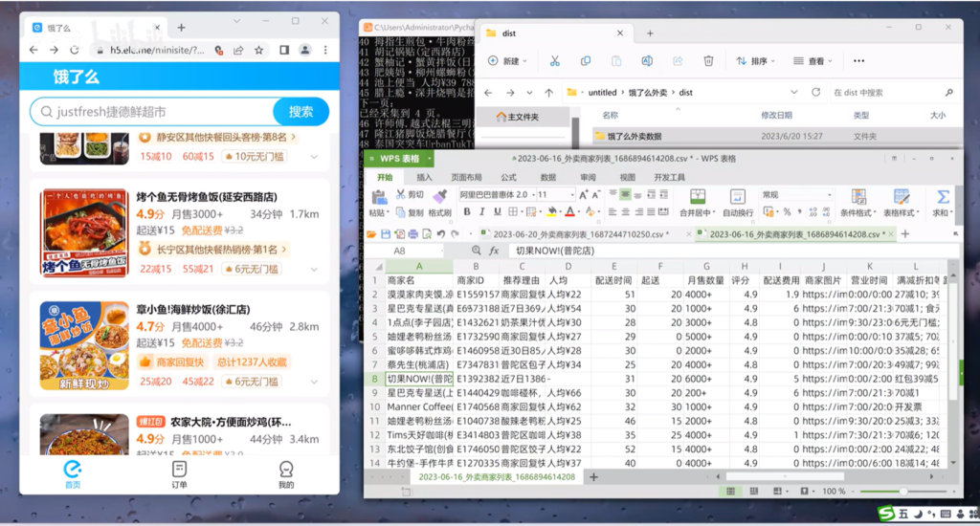This screenshot has width=980, height=526.
Task: Save the file via WPS quick toolbar
Action: (386, 234)
